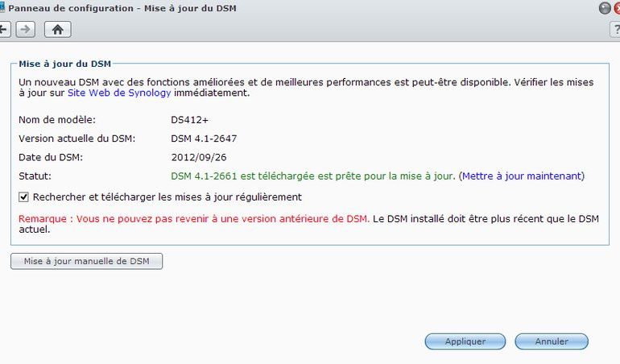The width and height of the screenshot is (620, 364).
Task: Go forward with the right arrow button
Action: tap(25, 30)
